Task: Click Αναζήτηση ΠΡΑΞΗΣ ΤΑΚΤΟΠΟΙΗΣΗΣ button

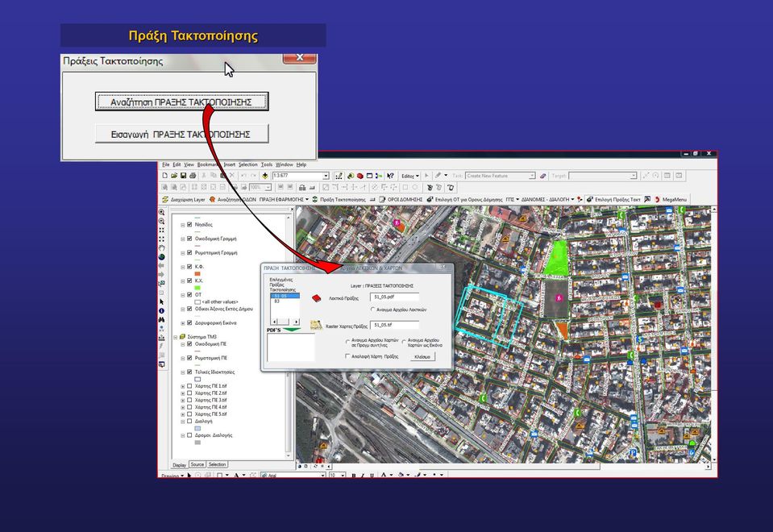Action: coord(181,102)
